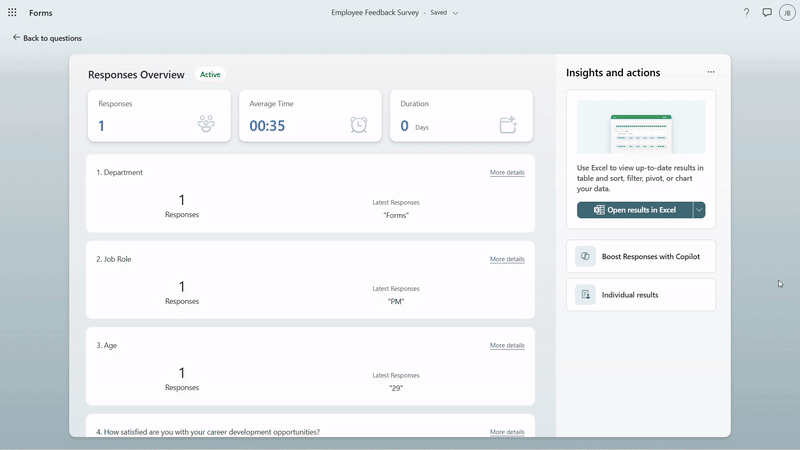Click the 2. Job Role question heading
The height and width of the screenshot is (450, 800).
coord(114,259)
